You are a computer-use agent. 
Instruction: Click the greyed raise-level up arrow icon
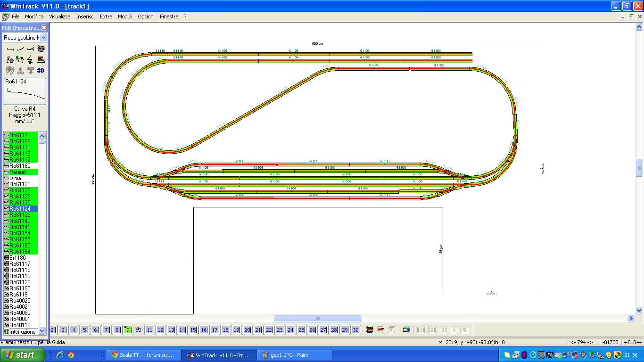tap(20, 70)
